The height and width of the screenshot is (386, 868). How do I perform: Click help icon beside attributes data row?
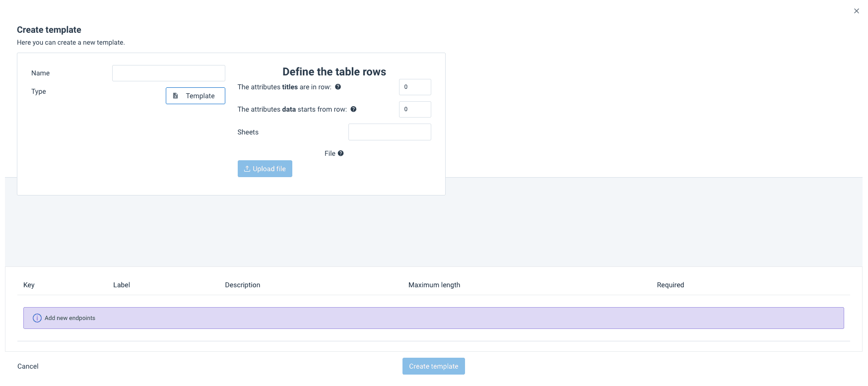tap(353, 109)
